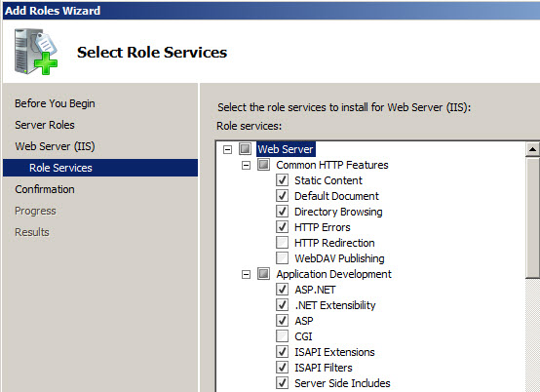Uncheck ASP.NET role service

(x=282, y=290)
